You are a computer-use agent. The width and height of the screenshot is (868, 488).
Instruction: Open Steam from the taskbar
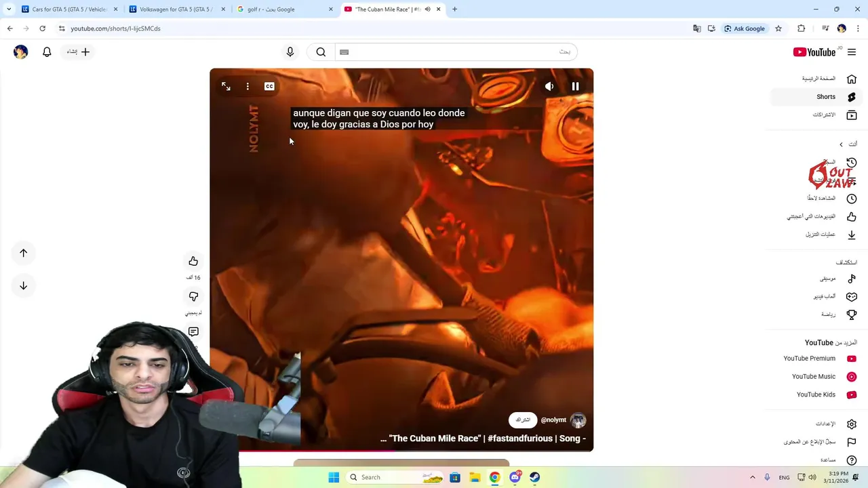tap(535, 477)
